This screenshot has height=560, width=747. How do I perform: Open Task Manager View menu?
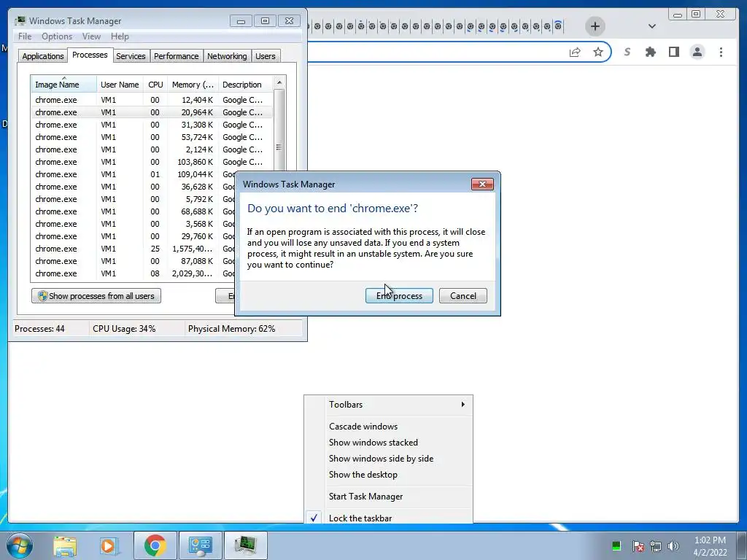91,36
